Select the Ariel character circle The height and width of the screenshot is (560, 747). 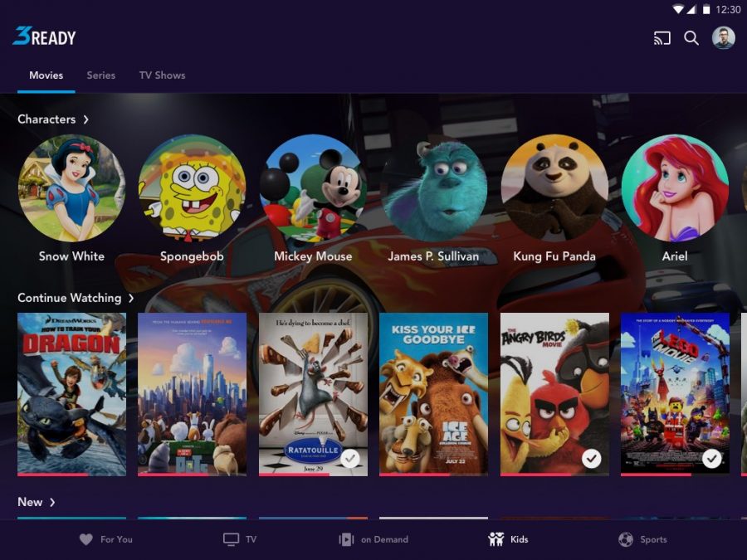coord(675,188)
